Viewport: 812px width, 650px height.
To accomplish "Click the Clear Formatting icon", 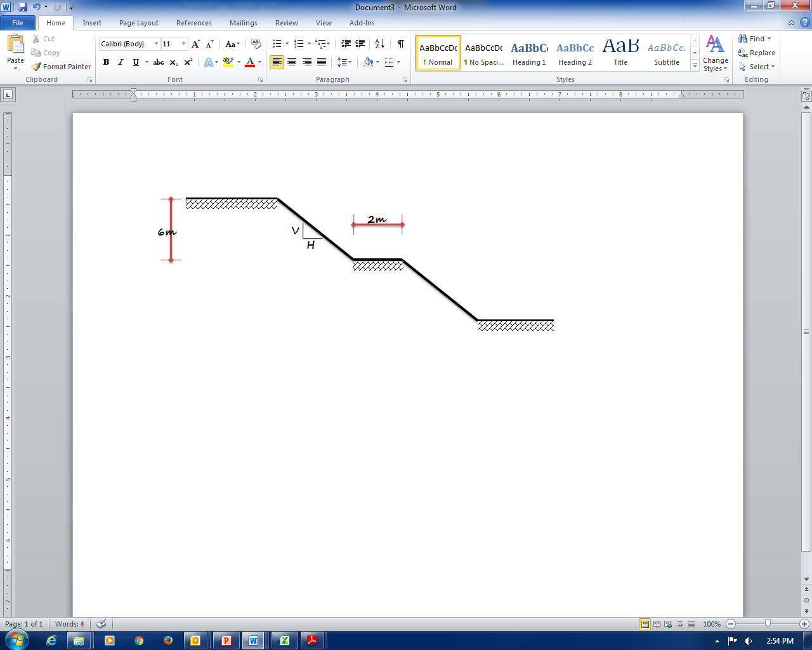I will click(x=256, y=44).
